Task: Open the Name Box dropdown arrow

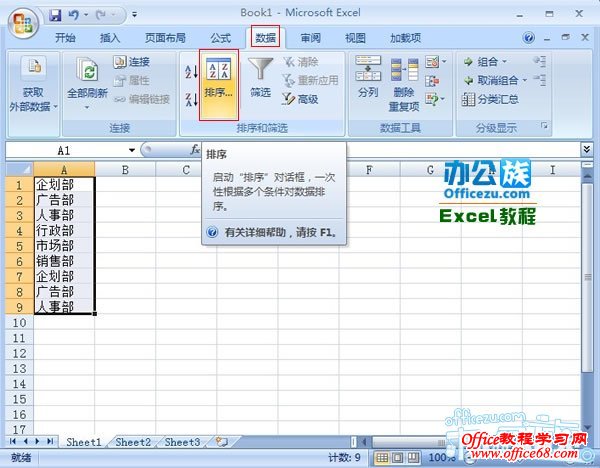Action: [x=132, y=150]
